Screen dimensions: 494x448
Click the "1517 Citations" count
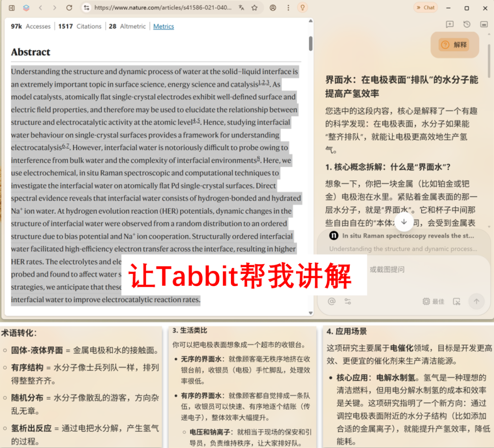tap(80, 27)
